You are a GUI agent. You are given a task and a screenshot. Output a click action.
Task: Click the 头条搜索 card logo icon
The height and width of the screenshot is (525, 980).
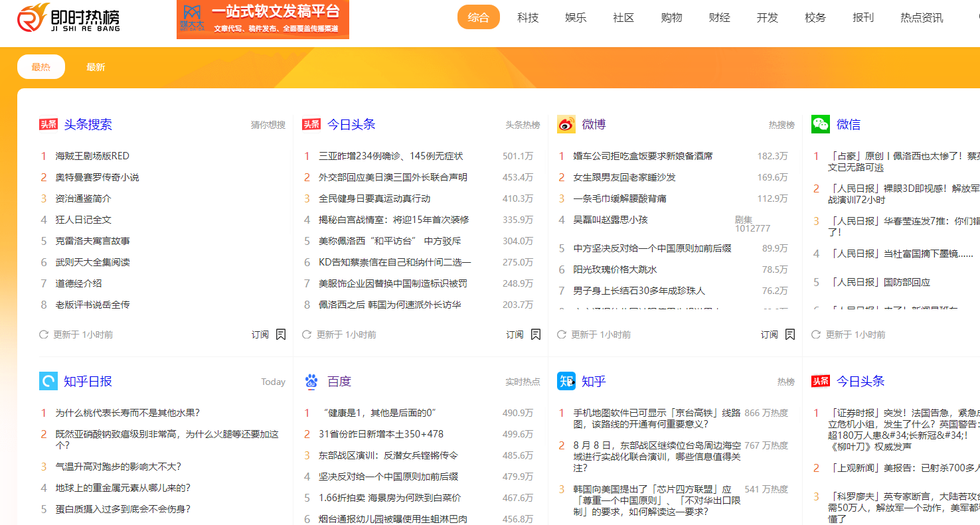(48, 124)
